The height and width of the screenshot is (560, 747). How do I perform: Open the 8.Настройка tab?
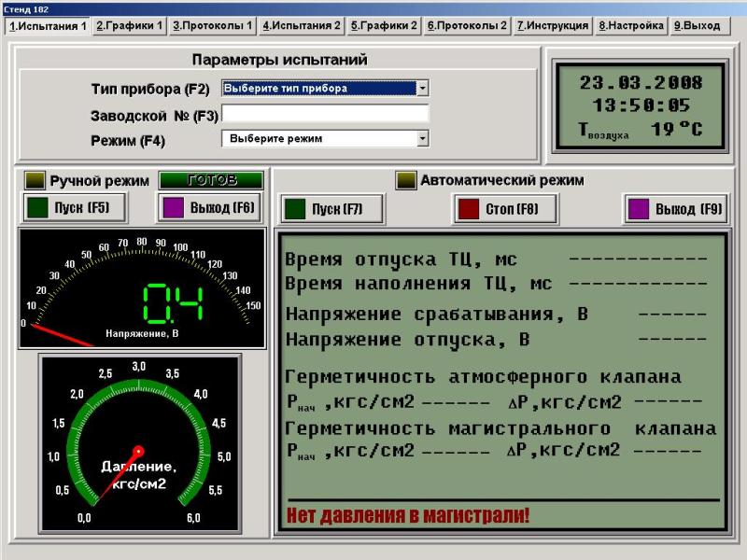click(x=629, y=26)
